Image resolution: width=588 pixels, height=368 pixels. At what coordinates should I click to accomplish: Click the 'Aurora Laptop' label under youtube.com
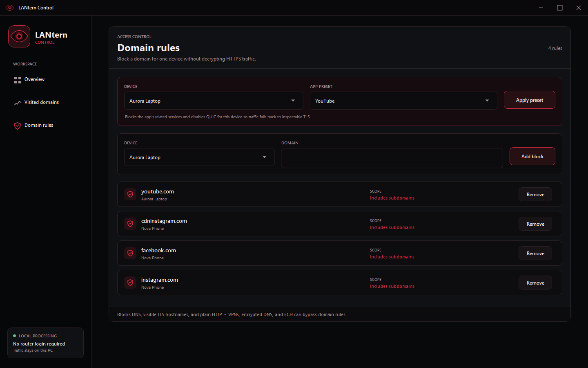click(x=154, y=199)
